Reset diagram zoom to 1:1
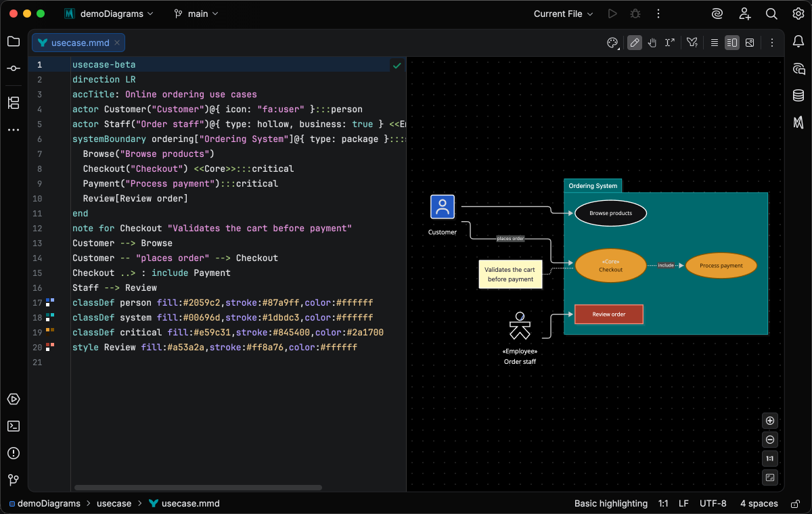This screenshot has height=514, width=812. pyautogui.click(x=770, y=459)
